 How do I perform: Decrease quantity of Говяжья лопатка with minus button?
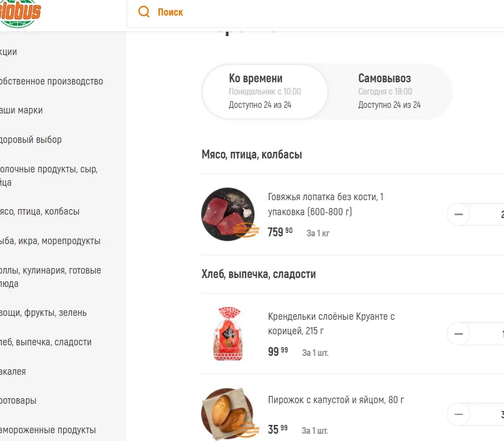[x=458, y=214]
